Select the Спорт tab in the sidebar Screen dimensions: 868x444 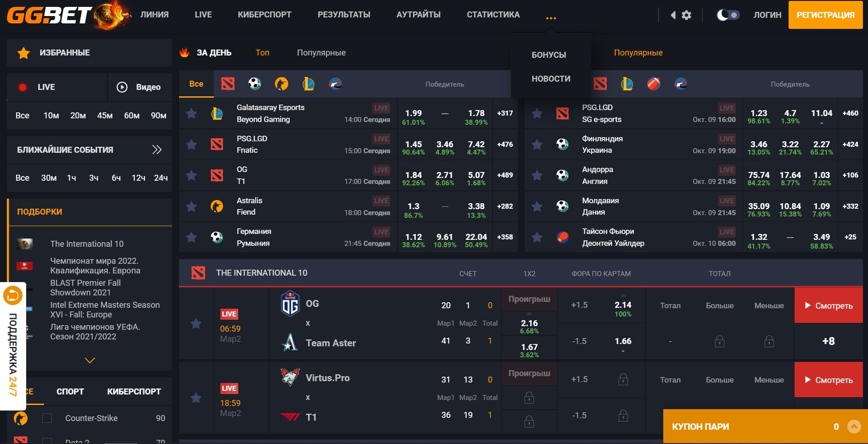70,392
